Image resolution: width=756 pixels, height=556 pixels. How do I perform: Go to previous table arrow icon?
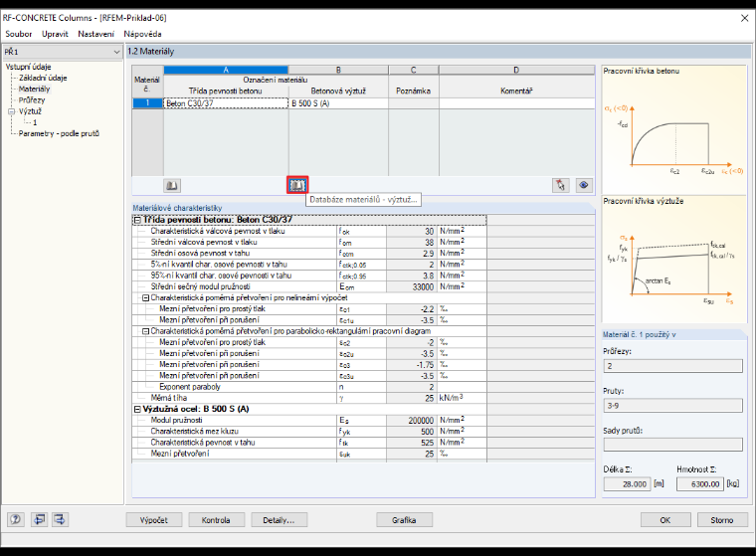(x=39, y=519)
